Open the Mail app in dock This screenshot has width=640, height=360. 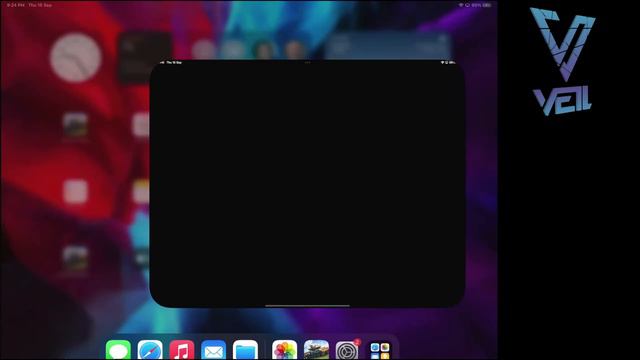213,350
